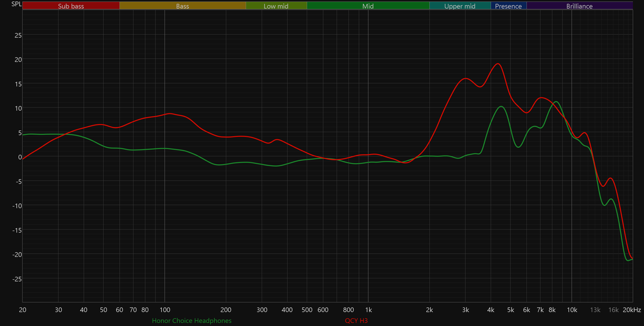Select the Presence frequency band
Viewport: 644px width, 326px height.
pyautogui.click(x=508, y=6)
